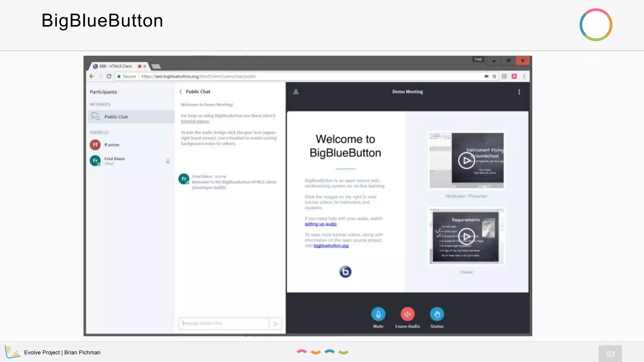Mute the microphone with Mute button
Image resolution: width=644 pixels, height=362 pixels.
coord(378,314)
